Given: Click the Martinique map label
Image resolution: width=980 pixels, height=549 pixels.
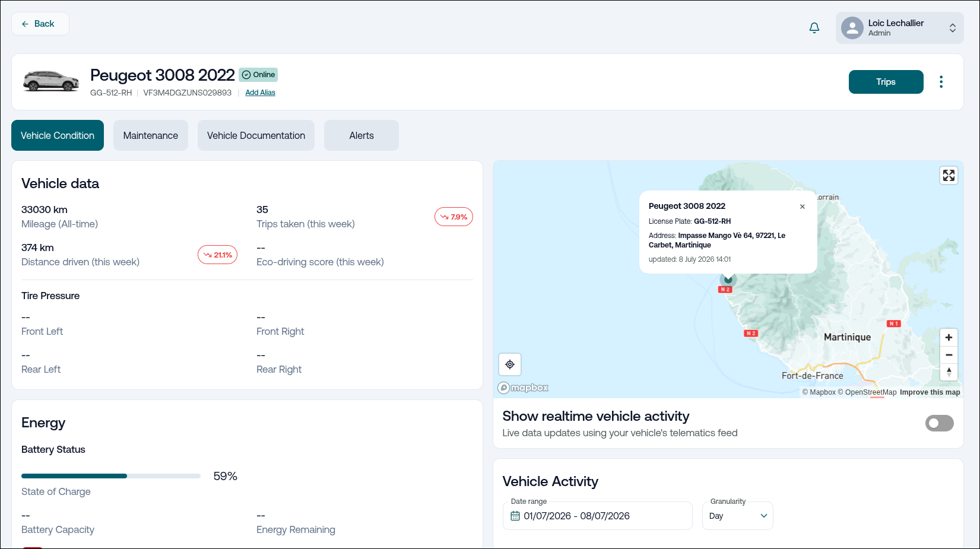Looking at the screenshot, I should 847,337.
